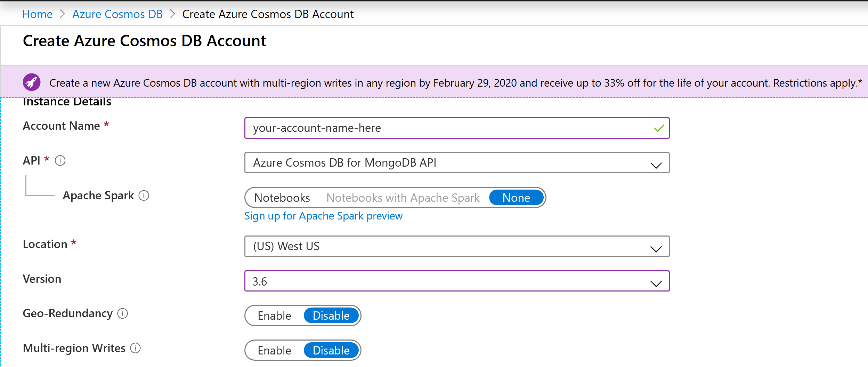Open the Version dropdown
Image resolution: width=868 pixels, height=367 pixels.
point(457,281)
